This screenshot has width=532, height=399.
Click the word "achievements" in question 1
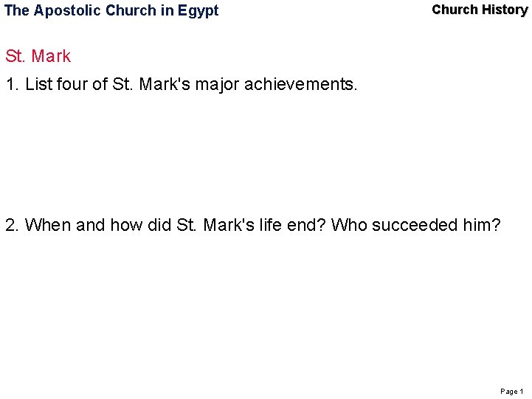[300, 84]
